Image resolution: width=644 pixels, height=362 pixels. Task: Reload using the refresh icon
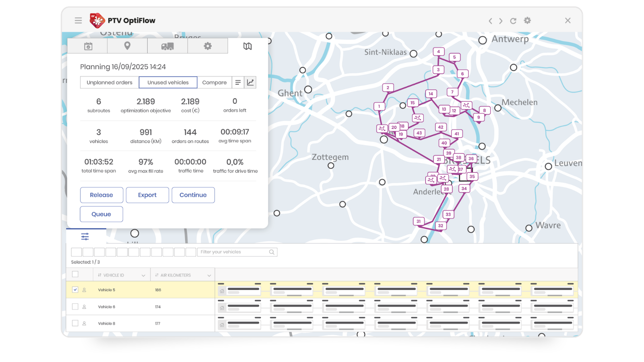click(x=513, y=21)
